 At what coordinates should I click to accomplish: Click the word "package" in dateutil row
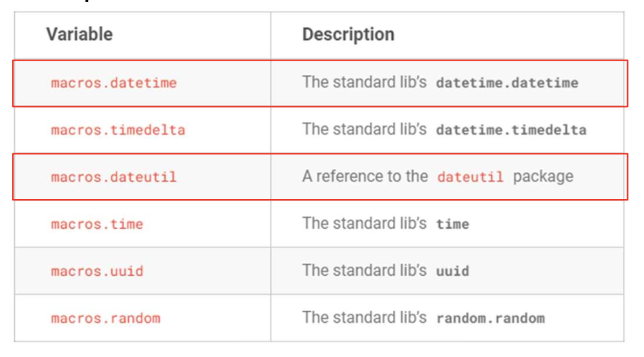pyautogui.click(x=543, y=177)
